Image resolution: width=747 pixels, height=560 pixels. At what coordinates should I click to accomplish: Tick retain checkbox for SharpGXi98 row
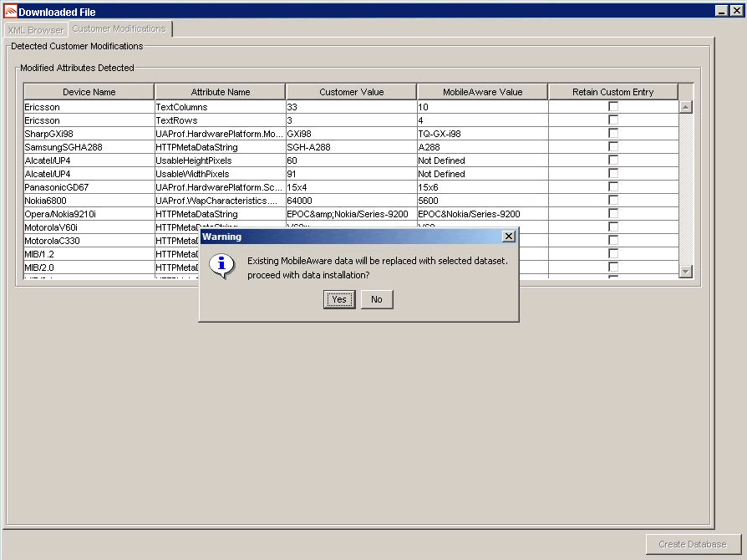coord(613,133)
